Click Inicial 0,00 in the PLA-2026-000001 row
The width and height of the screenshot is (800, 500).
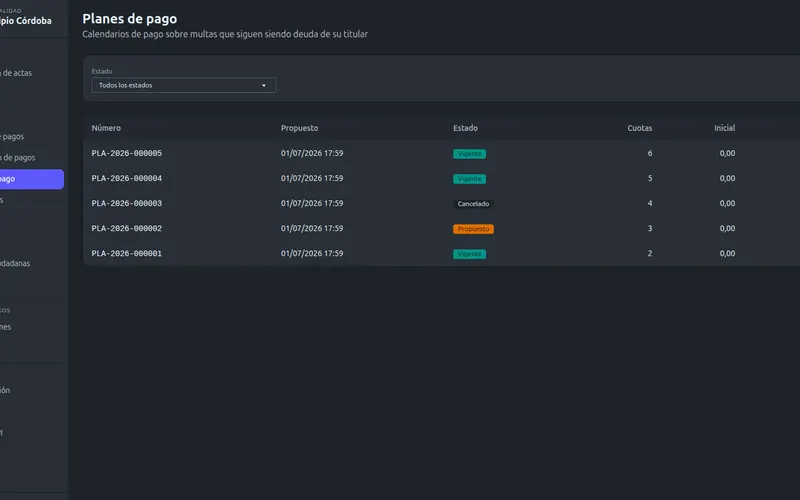(727, 253)
